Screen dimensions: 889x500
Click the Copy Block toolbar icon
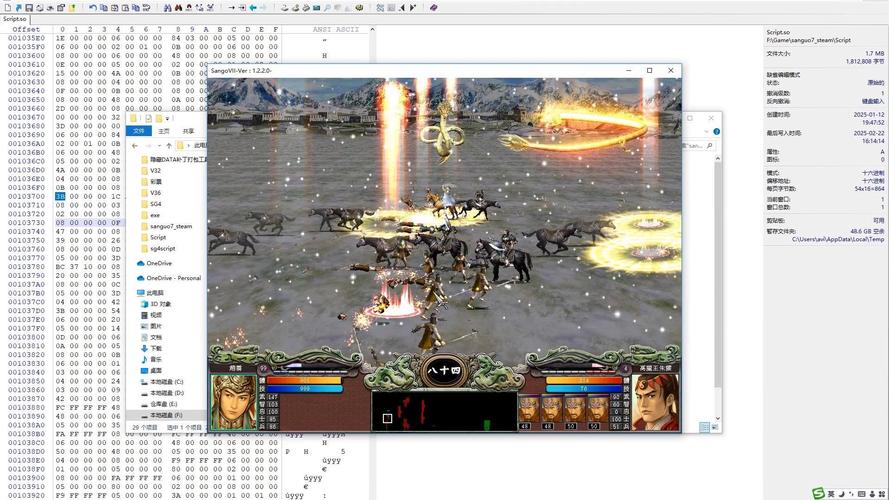tap(104, 8)
